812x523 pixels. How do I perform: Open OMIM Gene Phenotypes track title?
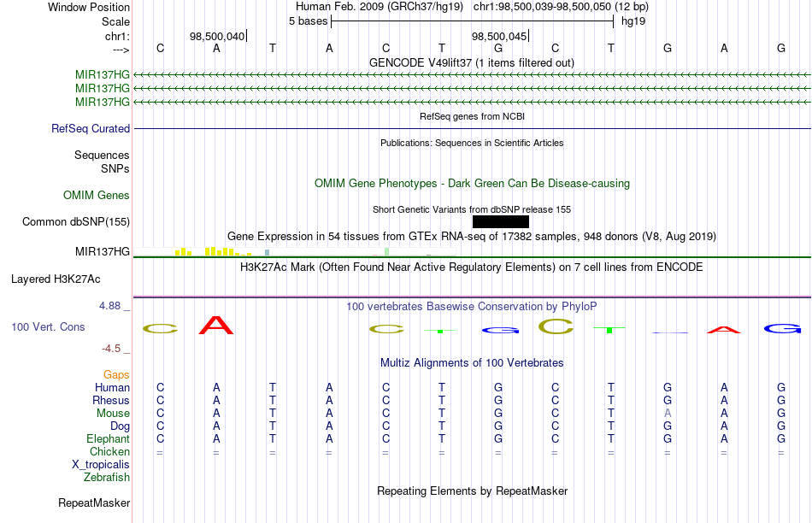coord(472,184)
